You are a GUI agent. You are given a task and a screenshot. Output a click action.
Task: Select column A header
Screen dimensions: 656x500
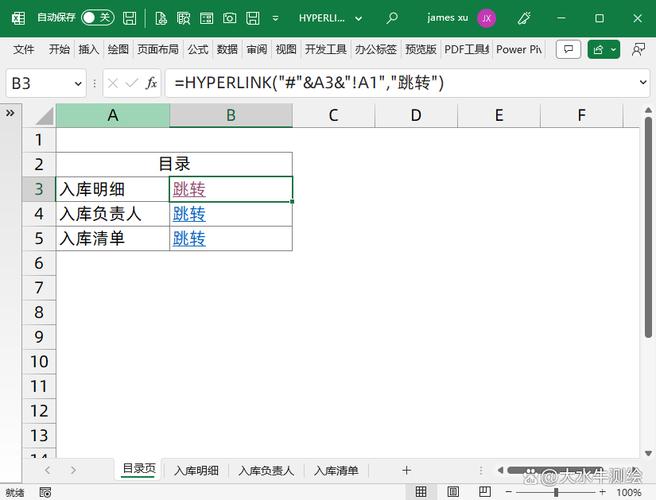pyautogui.click(x=113, y=115)
